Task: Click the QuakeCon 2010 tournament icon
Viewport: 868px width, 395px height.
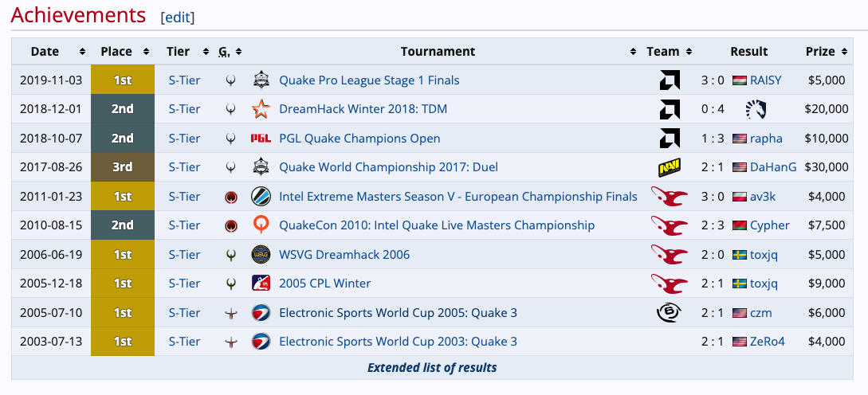Action: coord(261,225)
